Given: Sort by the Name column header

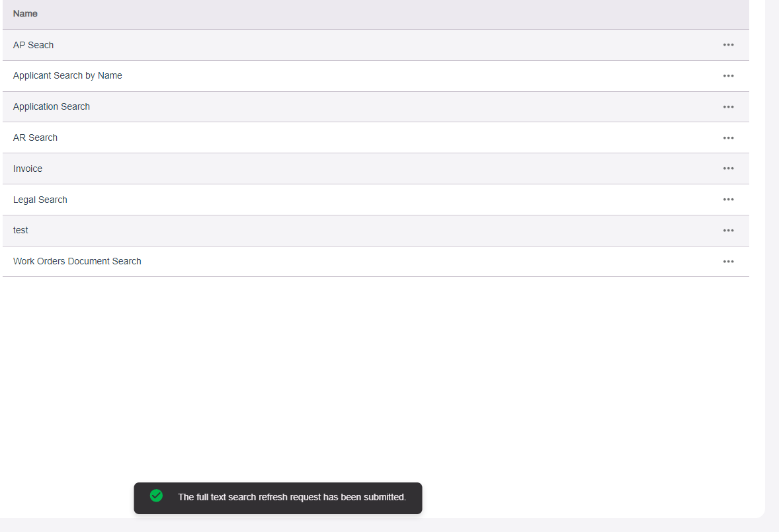Looking at the screenshot, I should (x=25, y=14).
